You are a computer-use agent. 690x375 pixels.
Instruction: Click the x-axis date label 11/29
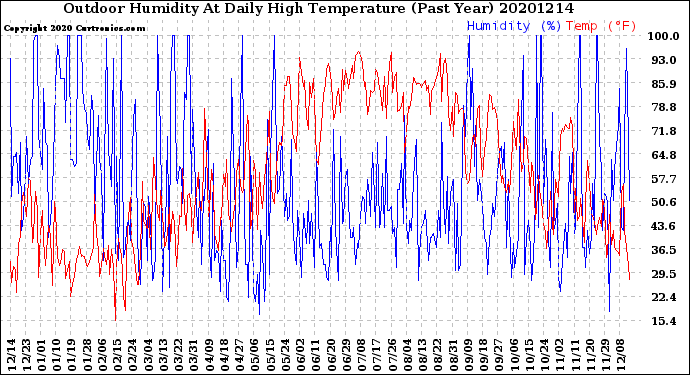(605, 355)
